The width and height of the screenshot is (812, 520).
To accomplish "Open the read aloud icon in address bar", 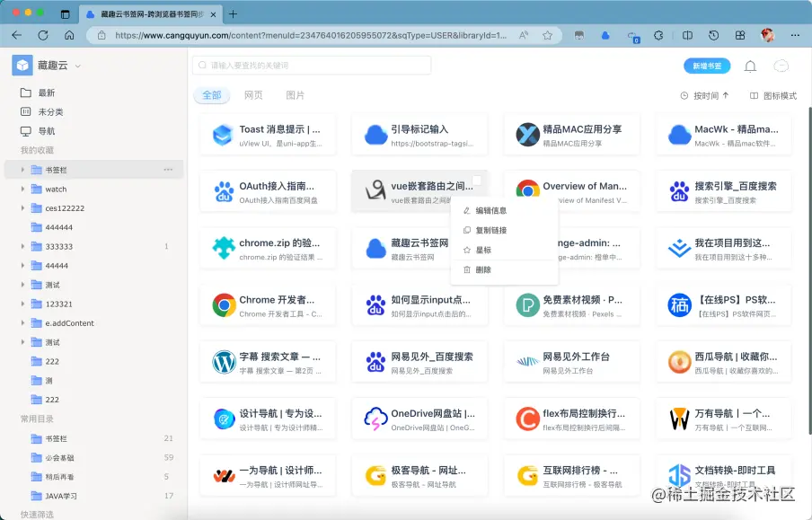I will pos(524,35).
